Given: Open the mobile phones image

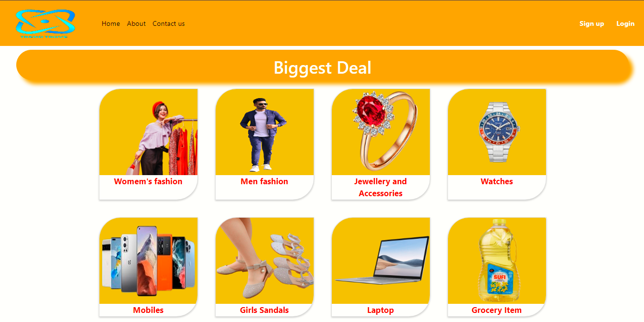Looking at the screenshot, I should point(148,261).
